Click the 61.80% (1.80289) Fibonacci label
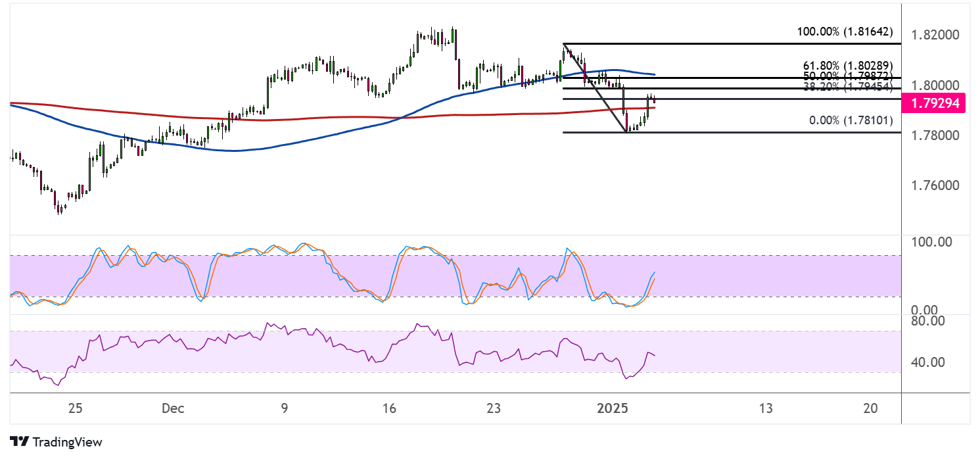Image resolution: width=980 pixels, height=459 pixels. (848, 66)
